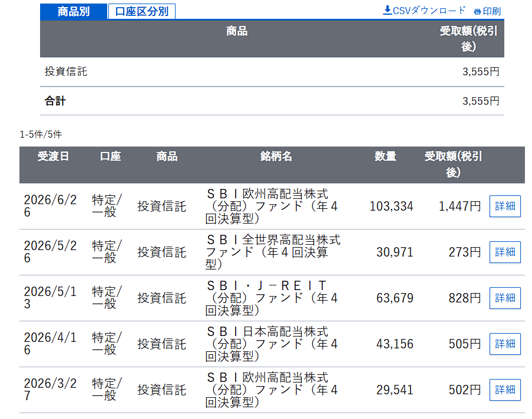532x419 pixels.
Task: Select the 合計 total row label
Action: pos(55,101)
